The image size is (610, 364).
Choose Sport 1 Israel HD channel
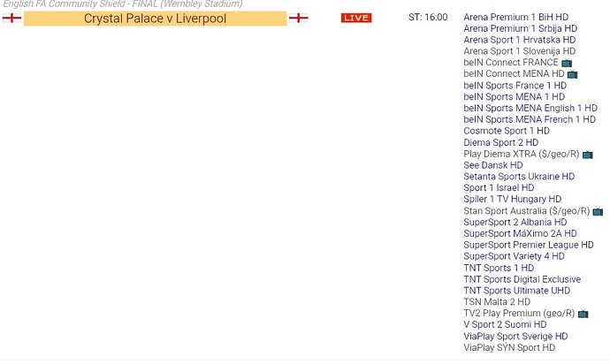(499, 188)
